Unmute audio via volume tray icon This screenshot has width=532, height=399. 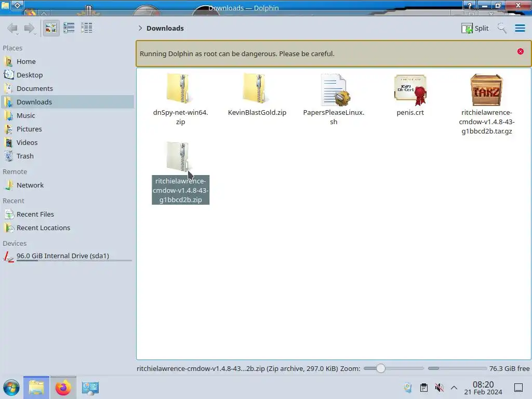click(440, 388)
